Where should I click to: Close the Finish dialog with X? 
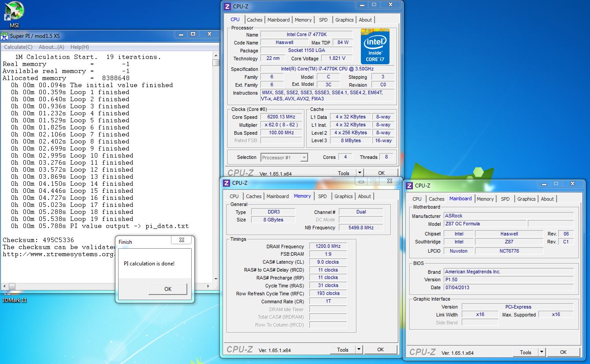coord(182,240)
